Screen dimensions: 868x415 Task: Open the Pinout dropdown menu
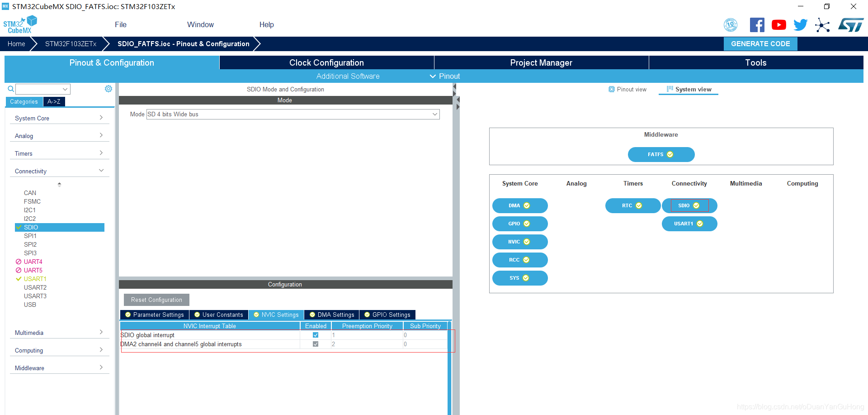coord(445,76)
